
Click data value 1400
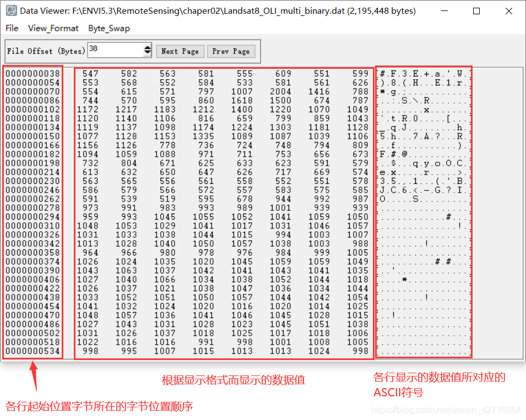pyautogui.click(x=242, y=110)
